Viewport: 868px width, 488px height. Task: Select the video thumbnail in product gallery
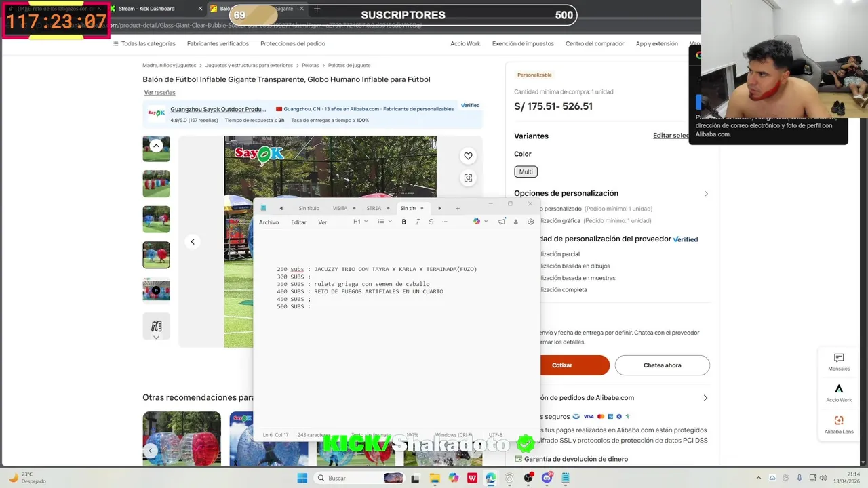click(156, 289)
